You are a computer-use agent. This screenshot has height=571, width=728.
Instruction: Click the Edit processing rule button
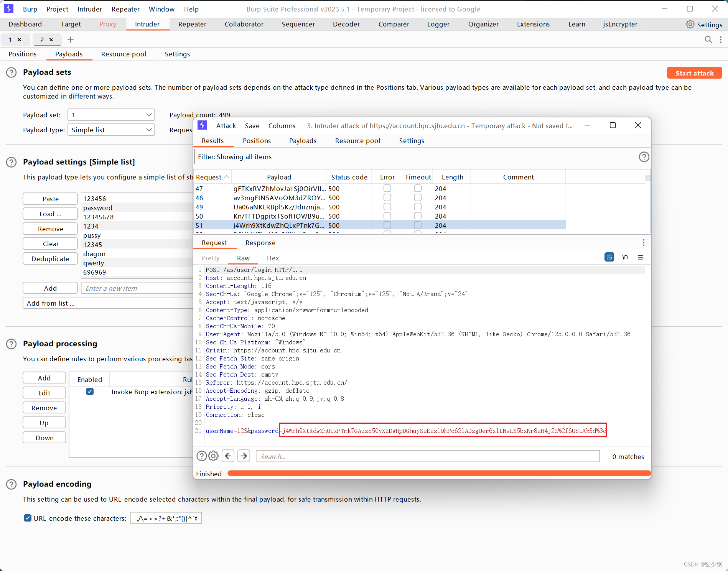(44, 393)
